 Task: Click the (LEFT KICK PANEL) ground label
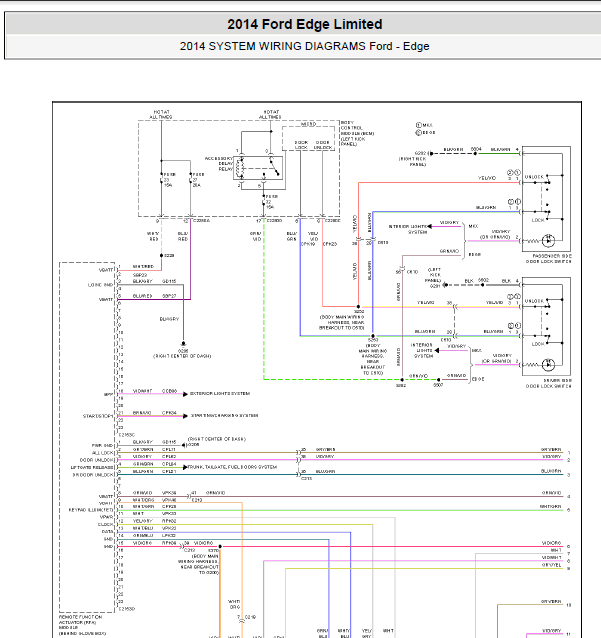click(x=433, y=275)
